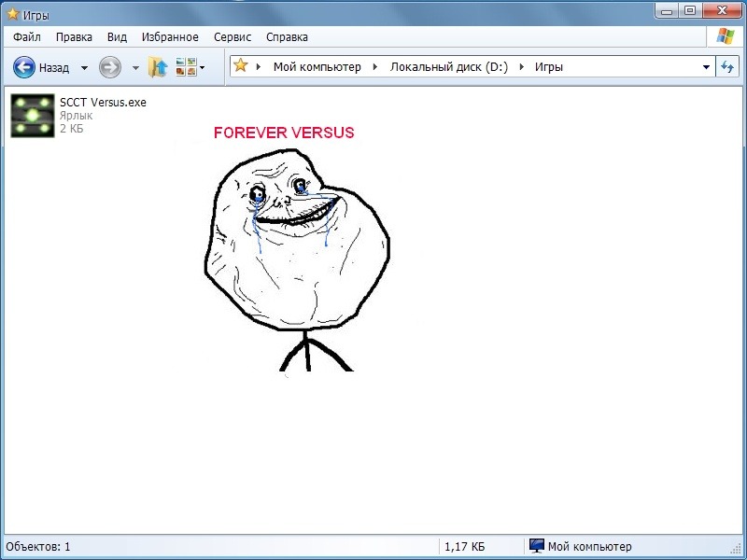Viewport: 747px width, 560px height.
Task: Click the Ярлык file type label
Action: tap(77, 116)
